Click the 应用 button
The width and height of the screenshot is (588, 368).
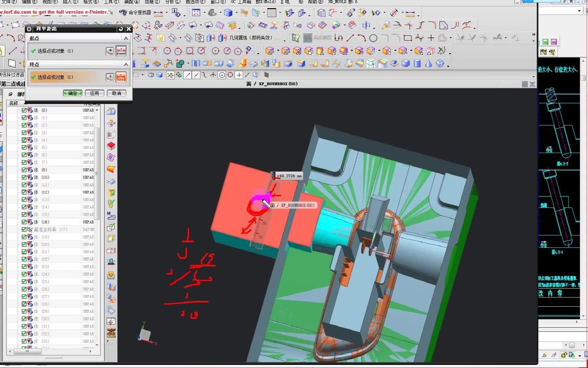(x=94, y=93)
